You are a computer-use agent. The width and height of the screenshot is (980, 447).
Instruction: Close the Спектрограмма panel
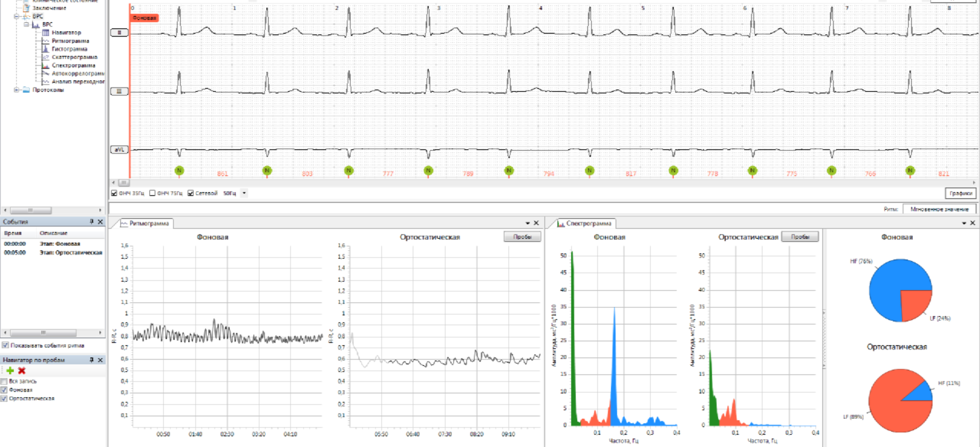coord(972,223)
